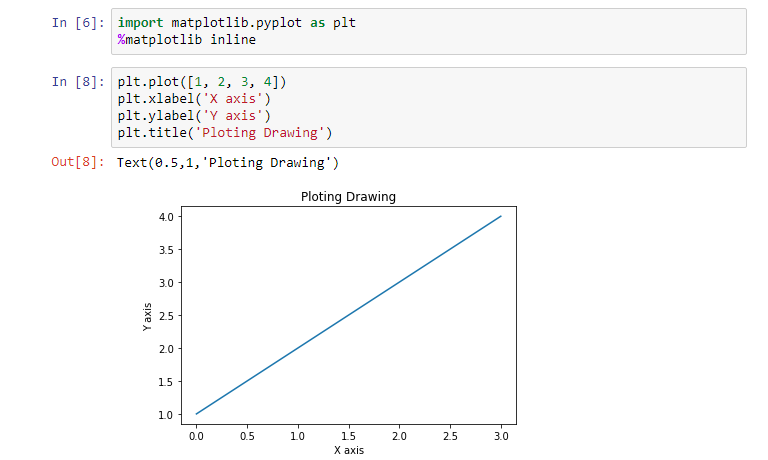Click the 0.0 x-axis tick label
The height and width of the screenshot is (460, 768).
196,436
